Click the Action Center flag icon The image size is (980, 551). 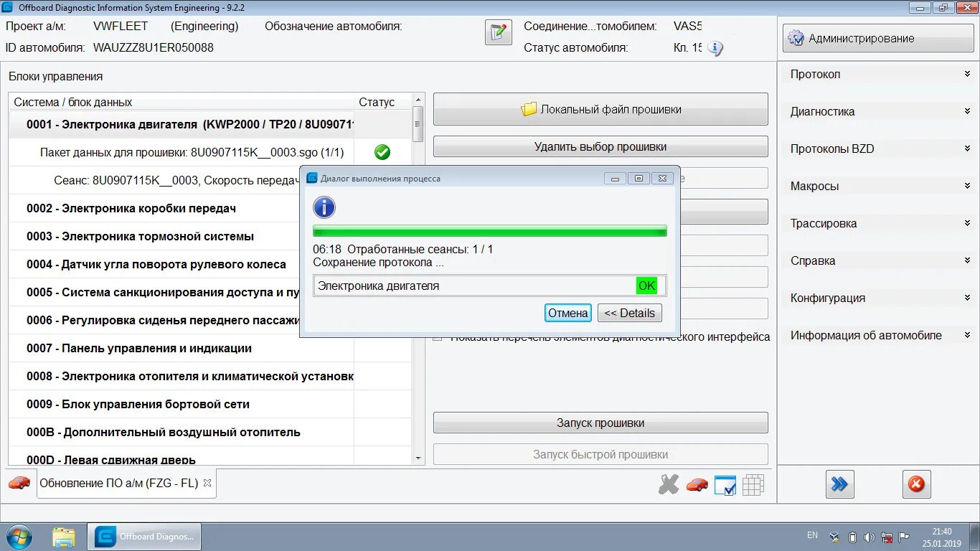(905, 537)
